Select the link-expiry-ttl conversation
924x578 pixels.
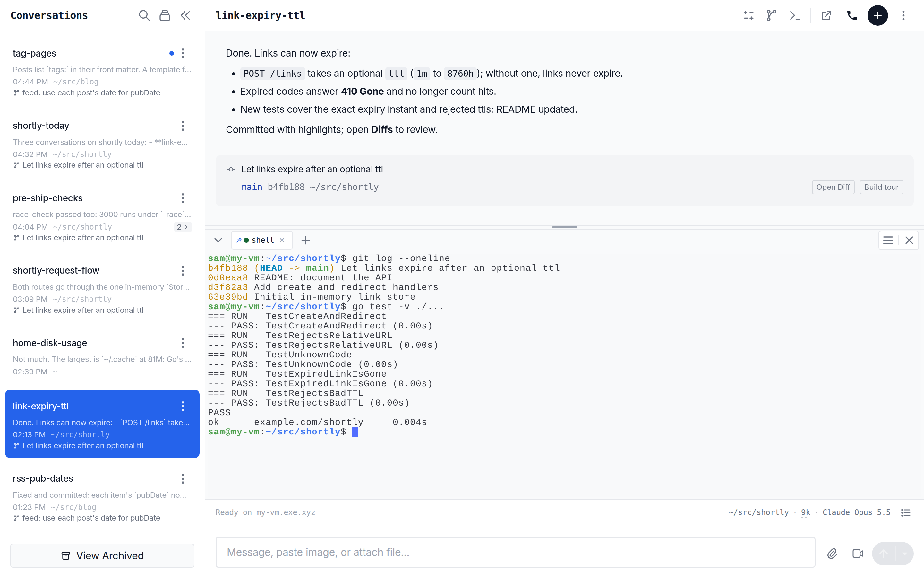pyautogui.click(x=102, y=424)
